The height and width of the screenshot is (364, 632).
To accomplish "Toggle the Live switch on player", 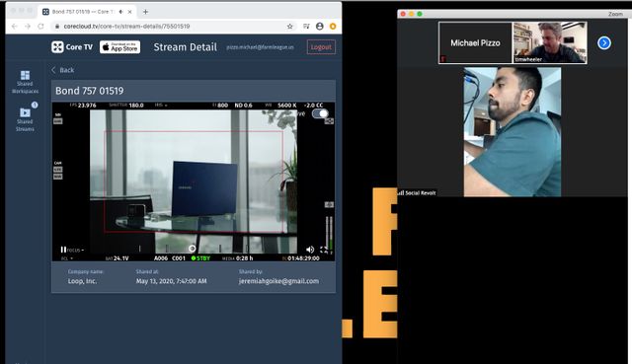I will pos(320,113).
